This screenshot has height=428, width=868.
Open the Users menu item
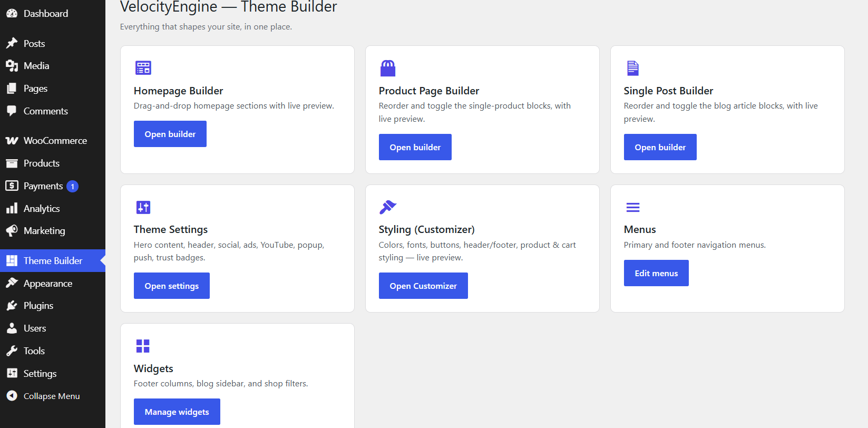tap(53, 328)
